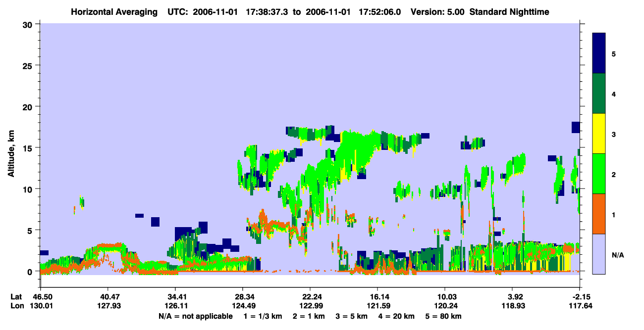The image size is (644, 330).
Task: Click the latitude value 40.47
Action: tap(108, 296)
